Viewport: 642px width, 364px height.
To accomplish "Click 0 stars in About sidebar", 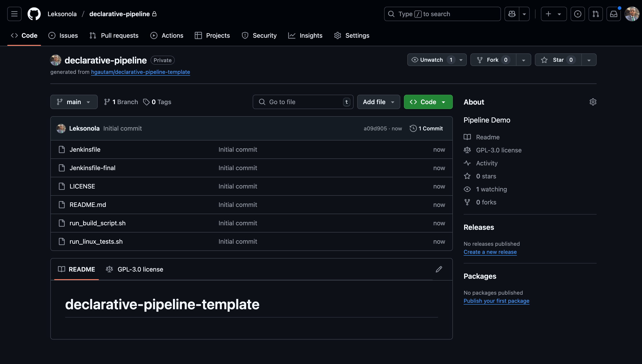I will (480, 176).
